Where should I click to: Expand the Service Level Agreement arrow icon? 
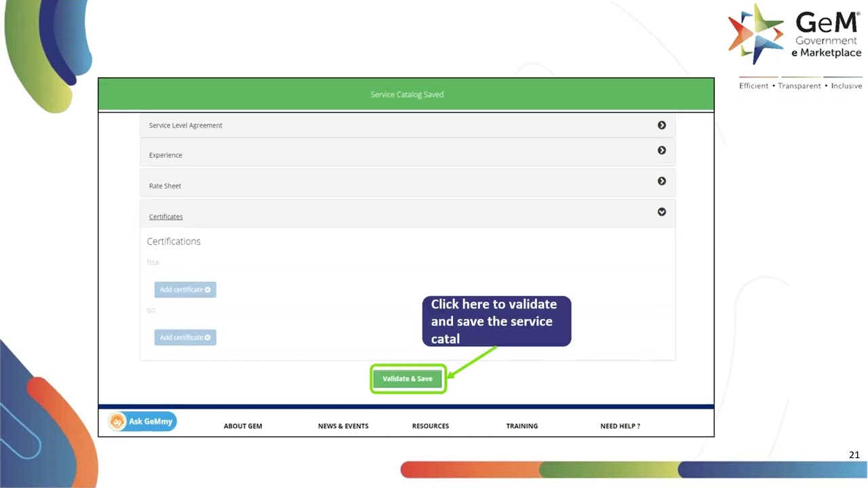pos(662,125)
